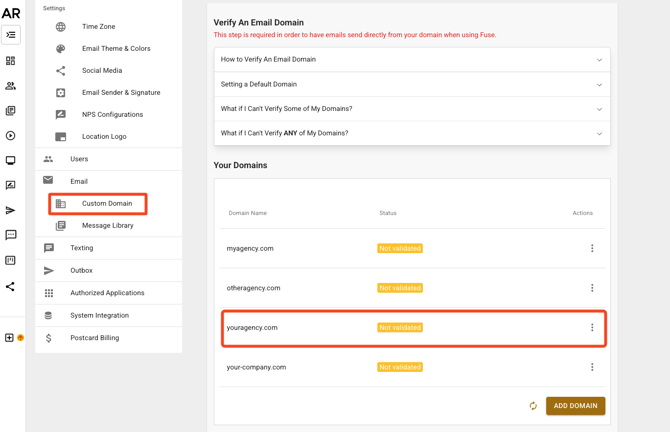Expand Setting a Default Domain section
670x432 pixels.
411,85
